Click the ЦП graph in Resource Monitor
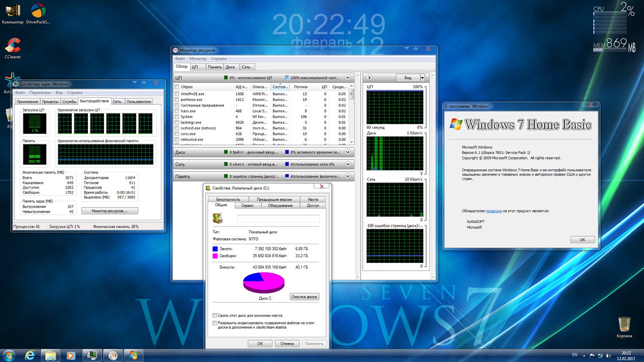This screenshot has width=644, height=362. [x=395, y=107]
